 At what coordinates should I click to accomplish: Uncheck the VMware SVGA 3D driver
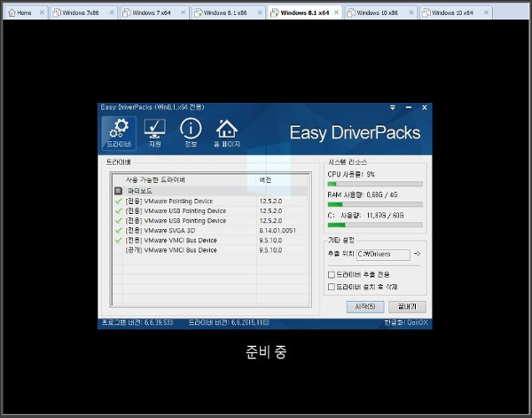118,231
